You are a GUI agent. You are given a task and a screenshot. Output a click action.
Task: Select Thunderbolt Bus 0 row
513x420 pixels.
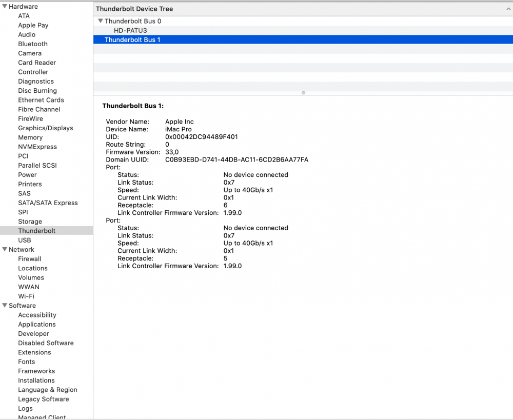pos(303,21)
